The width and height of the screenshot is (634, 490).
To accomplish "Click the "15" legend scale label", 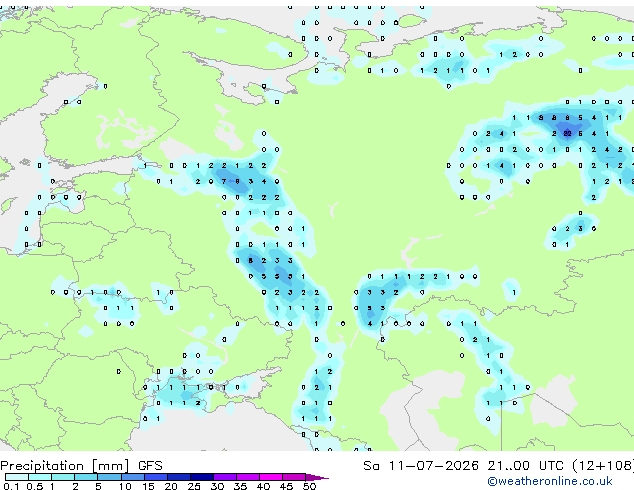I will [148, 486].
